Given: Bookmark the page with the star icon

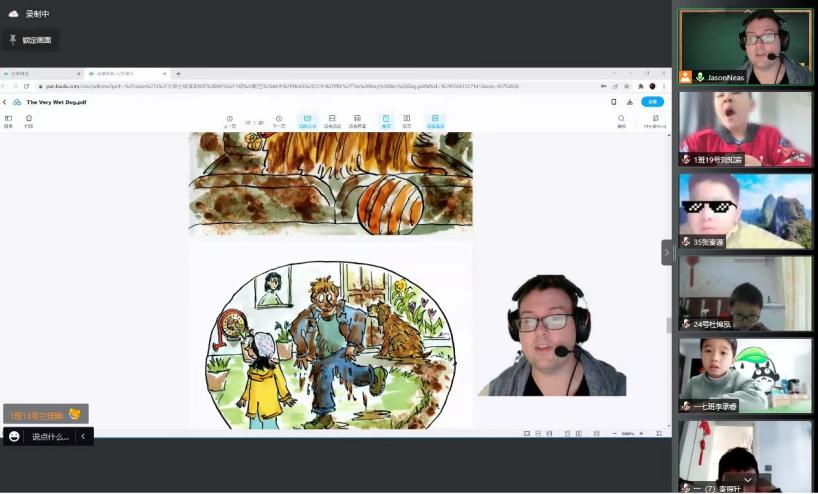Looking at the screenshot, I should [627, 86].
